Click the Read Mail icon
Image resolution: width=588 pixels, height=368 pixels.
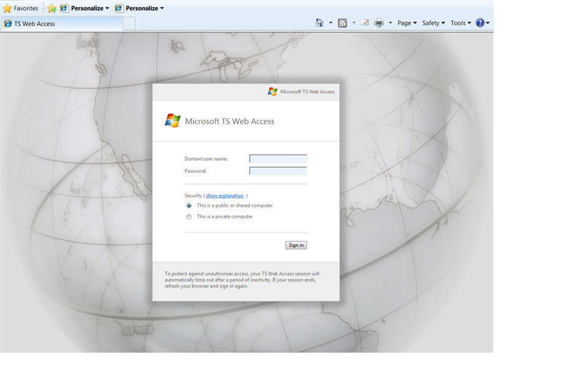click(364, 23)
